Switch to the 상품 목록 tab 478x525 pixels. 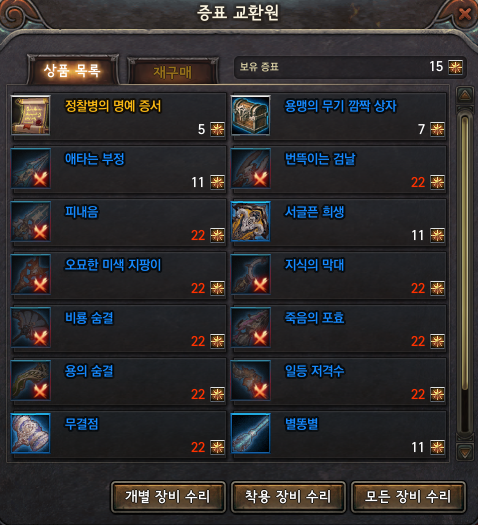(x=72, y=71)
